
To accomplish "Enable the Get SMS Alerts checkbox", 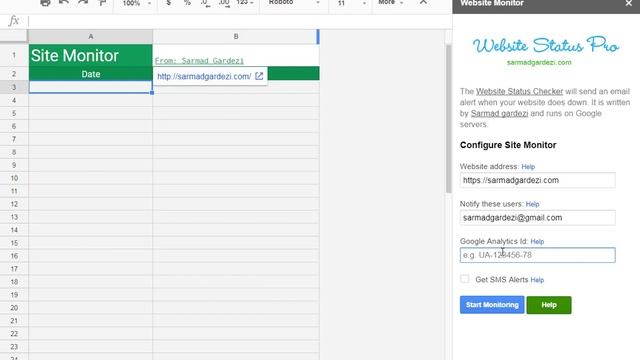I will [465, 279].
